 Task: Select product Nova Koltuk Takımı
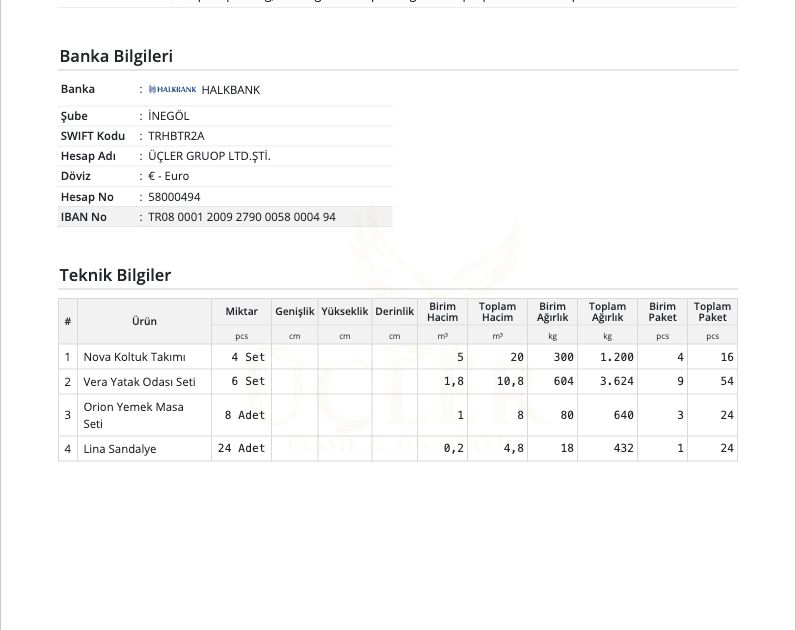135,357
